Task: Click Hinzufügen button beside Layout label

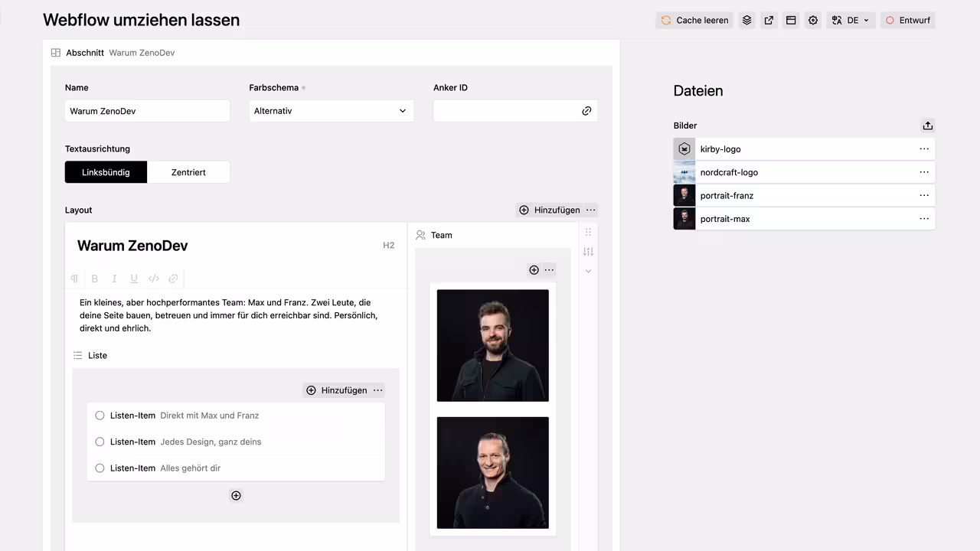Action: (x=550, y=210)
